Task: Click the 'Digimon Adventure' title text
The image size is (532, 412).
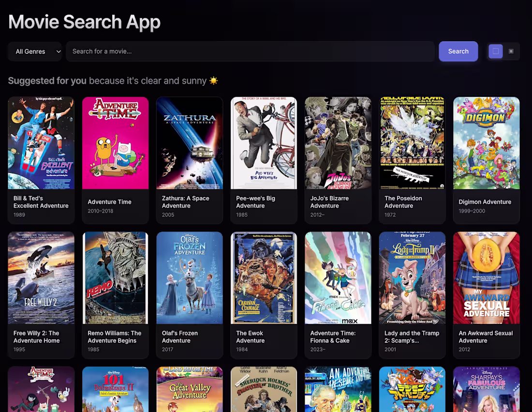Action: pos(485,202)
